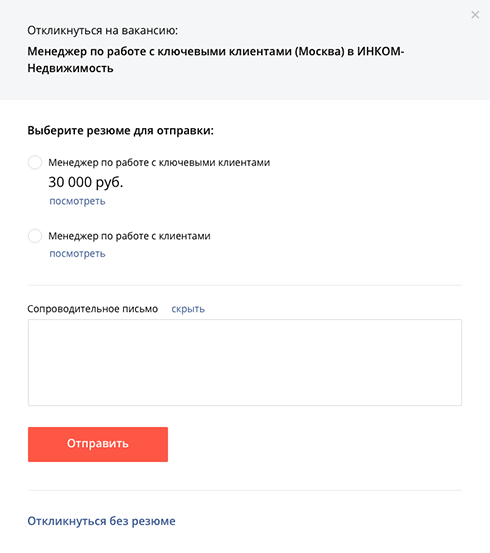Click the Сопроводительное письмо label
The height and width of the screenshot is (553, 490).
pyautogui.click(x=92, y=309)
